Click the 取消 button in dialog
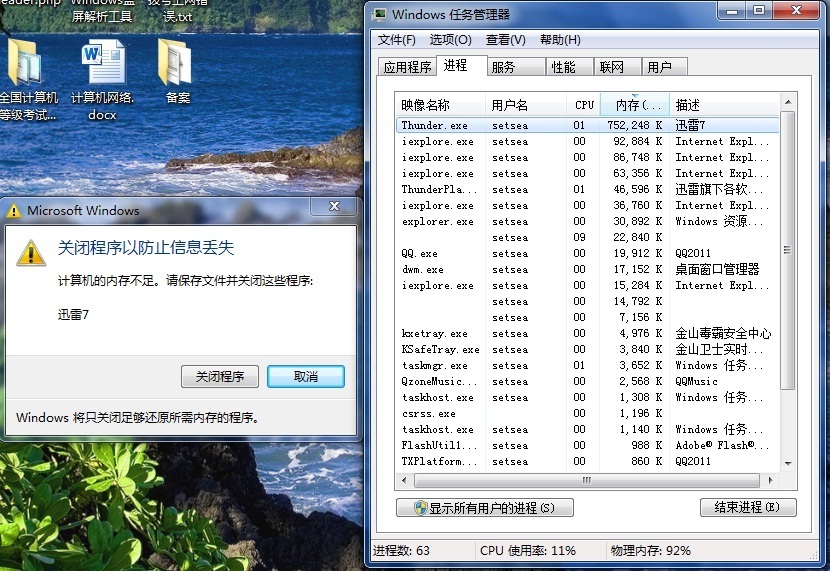 [x=306, y=376]
